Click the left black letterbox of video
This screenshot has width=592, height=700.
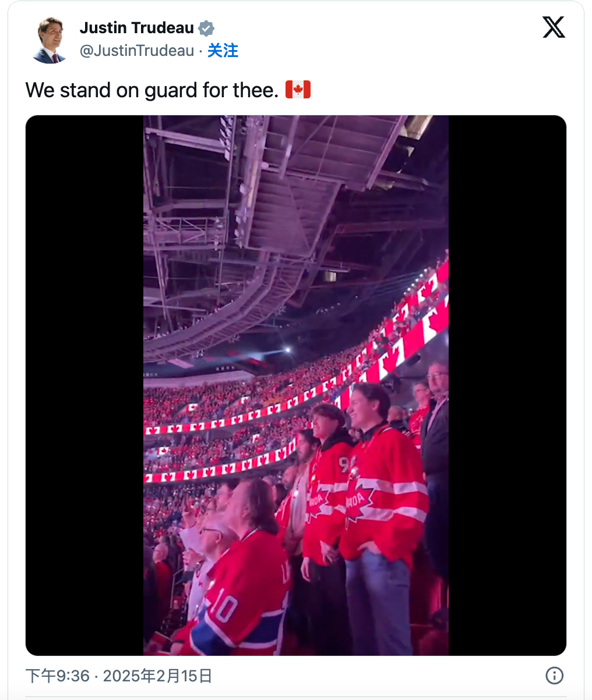[84, 386]
